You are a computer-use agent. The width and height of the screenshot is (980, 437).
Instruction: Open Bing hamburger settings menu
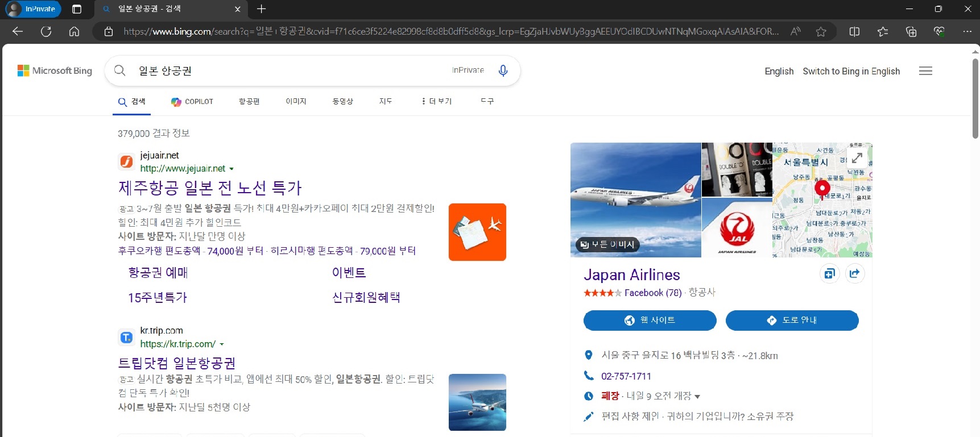(925, 71)
